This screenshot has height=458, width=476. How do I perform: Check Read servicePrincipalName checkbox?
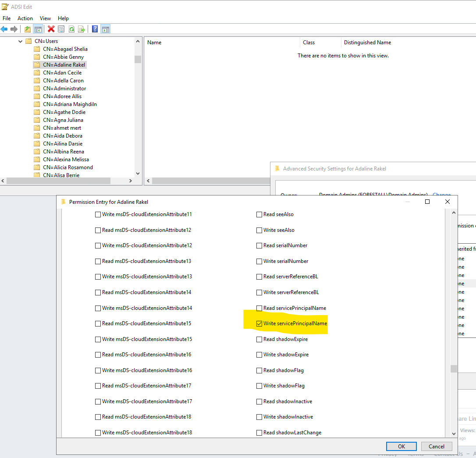pos(259,308)
